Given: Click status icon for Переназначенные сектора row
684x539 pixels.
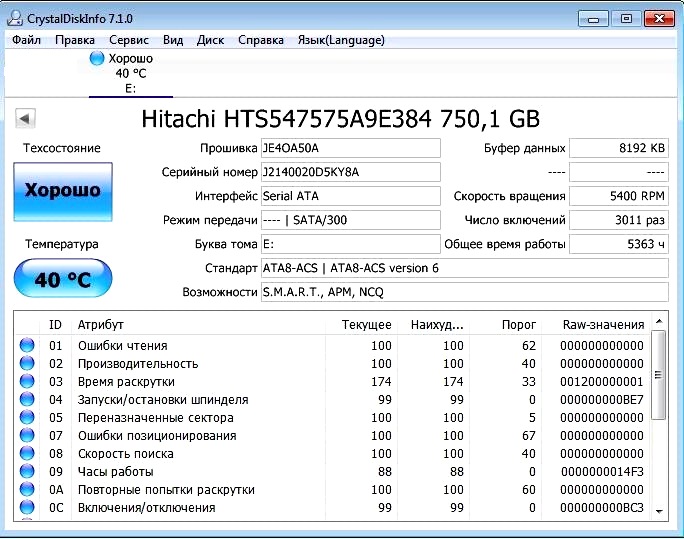Looking at the screenshot, I should tap(27, 417).
